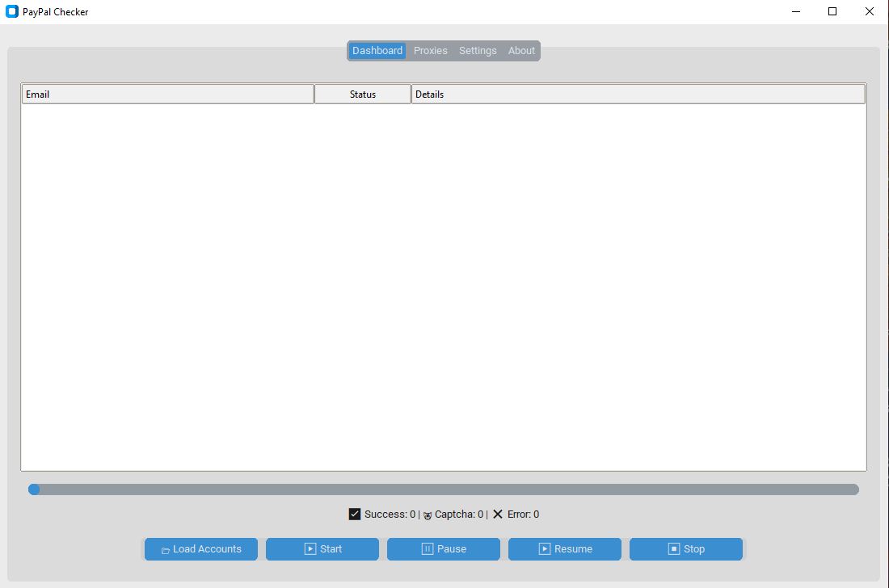Select the Details column header

(638, 94)
